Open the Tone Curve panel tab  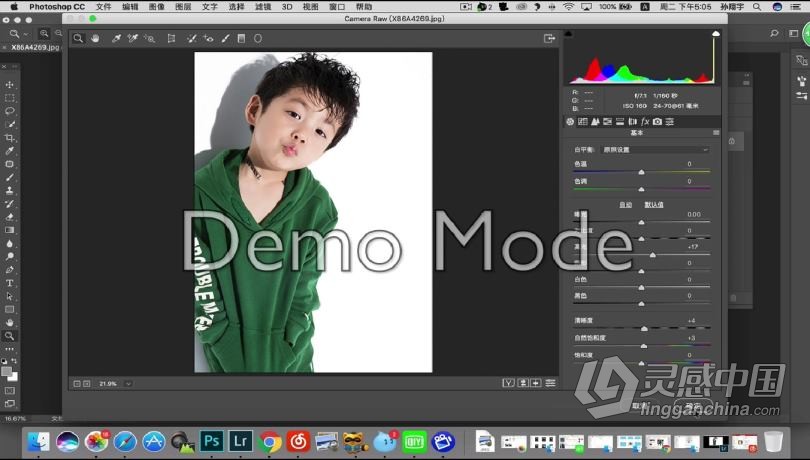(x=583, y=121)
